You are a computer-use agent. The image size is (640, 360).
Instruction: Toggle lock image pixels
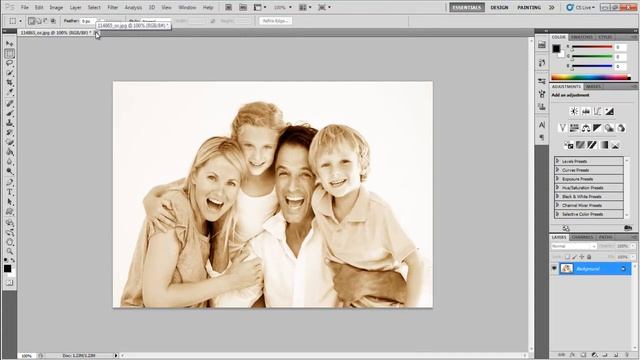tap(574, 257)
